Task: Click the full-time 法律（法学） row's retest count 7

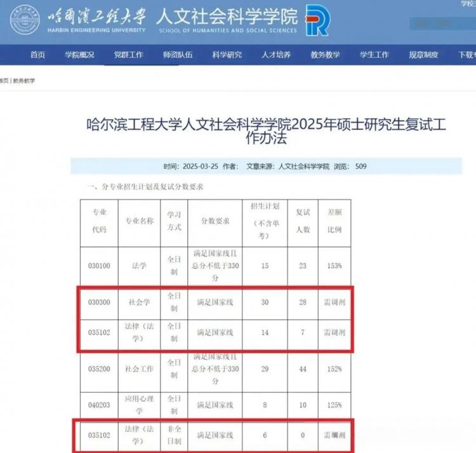Action: pyautogui.click(x=303, y=333)
